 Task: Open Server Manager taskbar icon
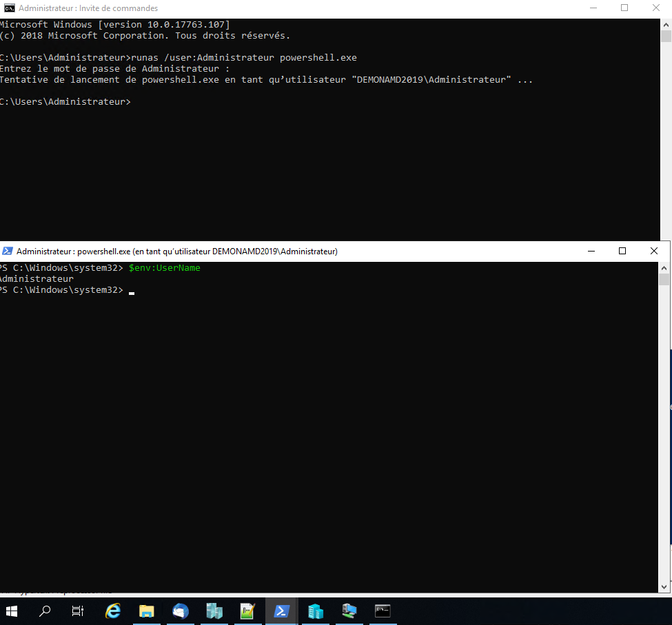(x=214, y=611)
